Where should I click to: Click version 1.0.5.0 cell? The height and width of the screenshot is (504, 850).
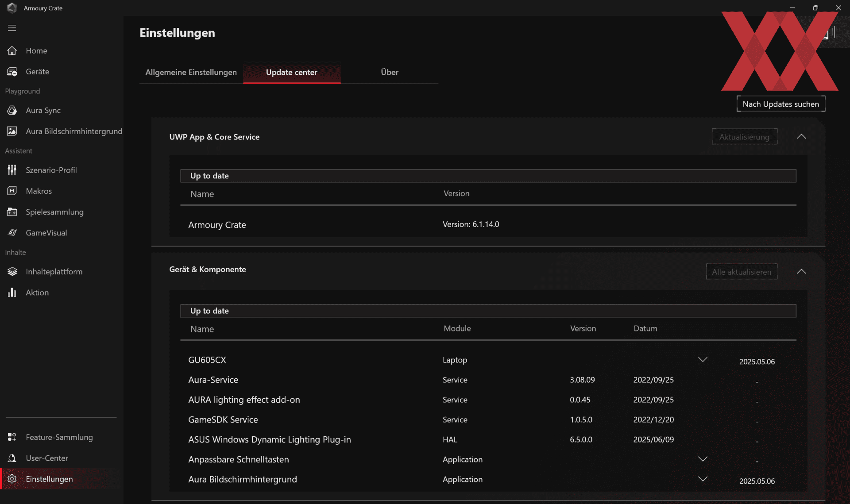pyautogui.click(x=581, y=419)
